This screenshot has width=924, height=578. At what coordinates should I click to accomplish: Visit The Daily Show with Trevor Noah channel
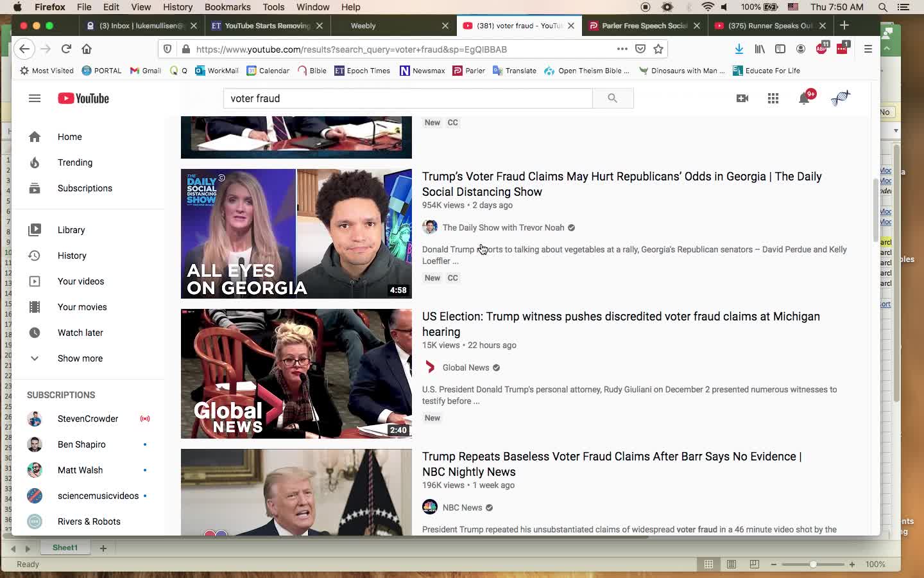coord(503,227)
